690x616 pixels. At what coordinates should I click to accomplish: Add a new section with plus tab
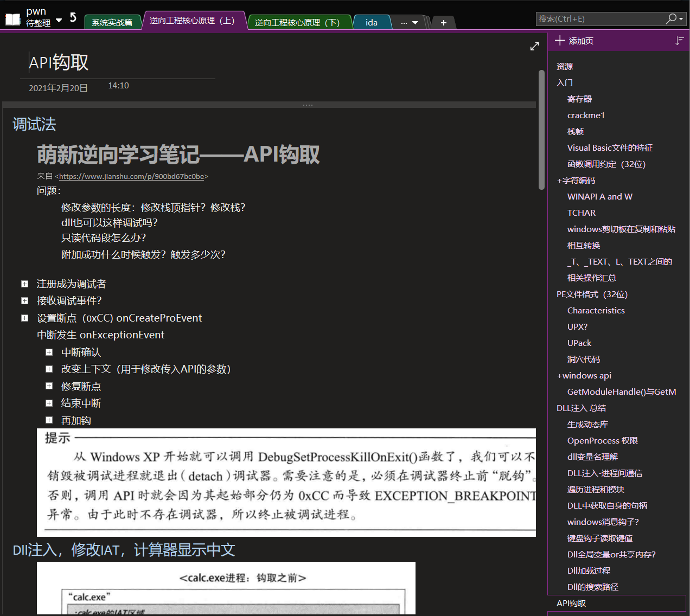tap(443, 23)
